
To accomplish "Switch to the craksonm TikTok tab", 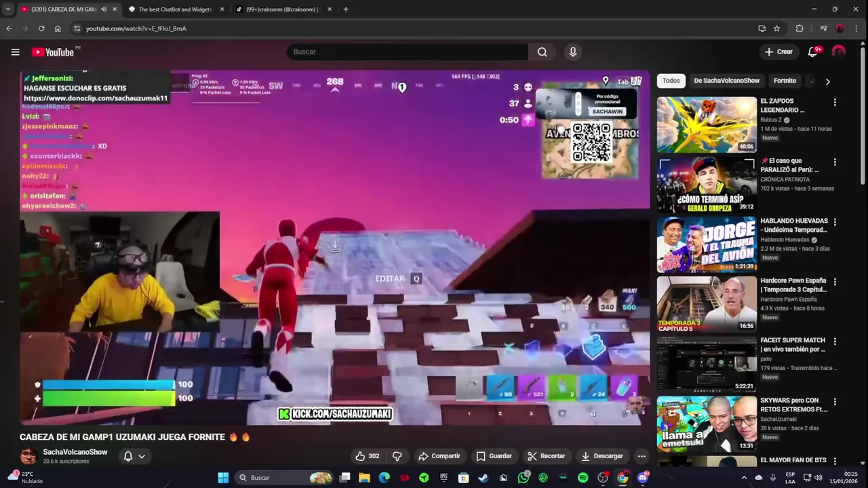I will tap(282, 9).
